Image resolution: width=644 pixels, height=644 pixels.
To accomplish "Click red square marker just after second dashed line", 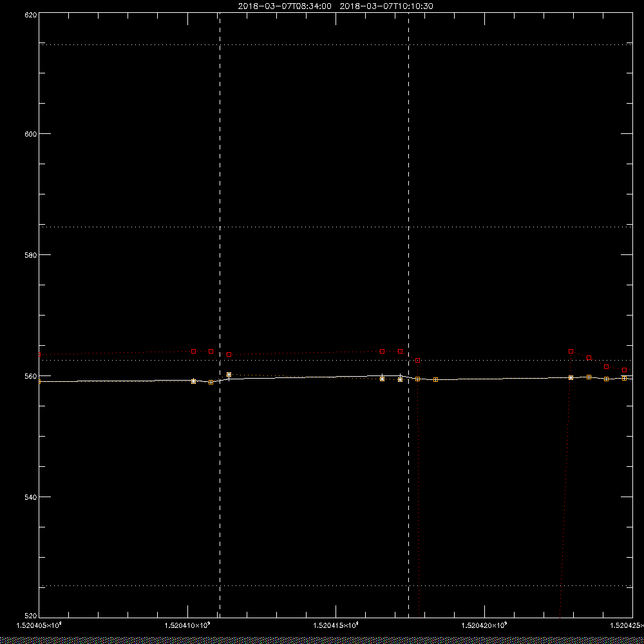I will coord(418,360).
